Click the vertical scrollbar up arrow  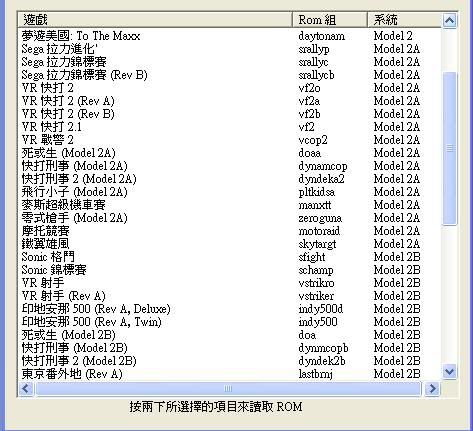(449, 20)
